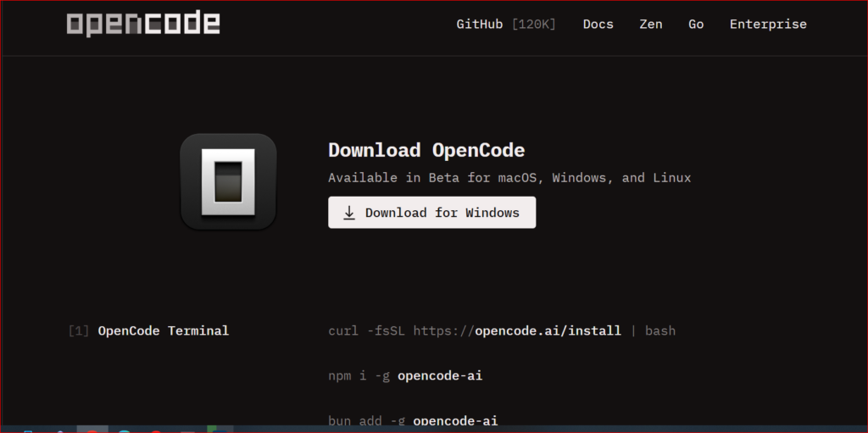Open the Docs navigation item

pyautogui.click(x=598, y=25)
